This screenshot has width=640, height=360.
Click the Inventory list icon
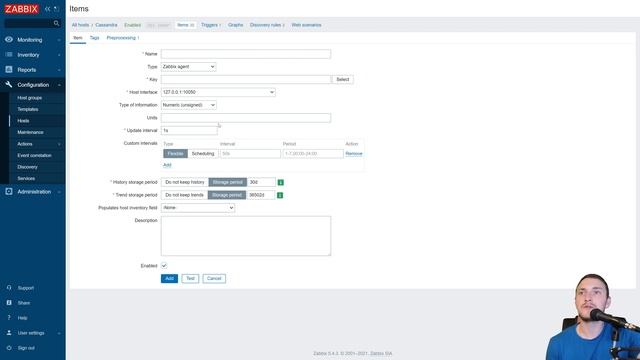point(9,55)
